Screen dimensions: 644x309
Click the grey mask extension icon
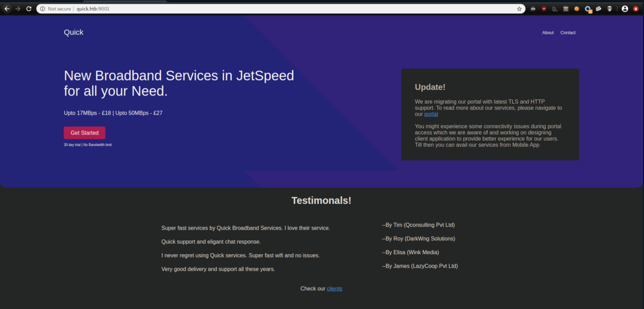click(609, 9)
